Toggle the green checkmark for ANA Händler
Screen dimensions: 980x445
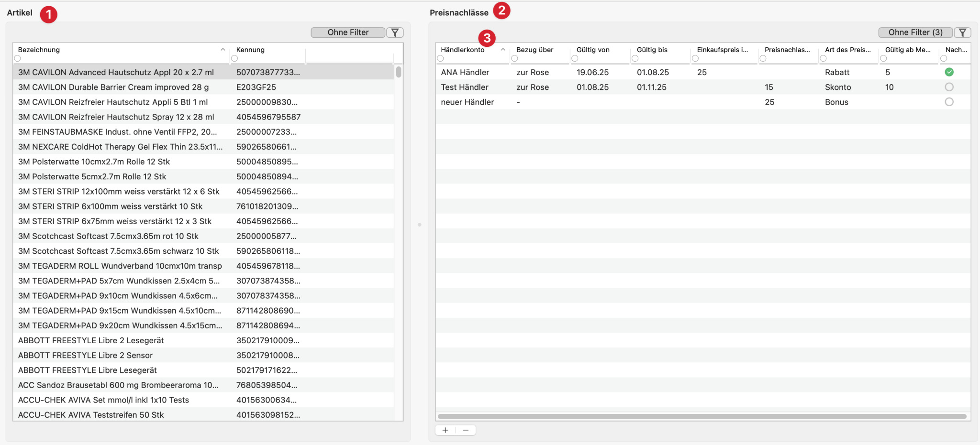click(949, 72)
